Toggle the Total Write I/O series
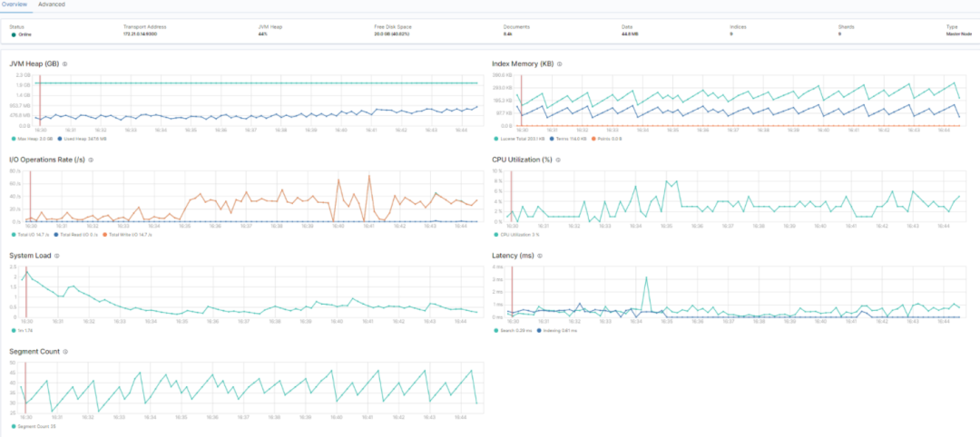The height and width of the screenshot is (437, 980). coord(128,235)
